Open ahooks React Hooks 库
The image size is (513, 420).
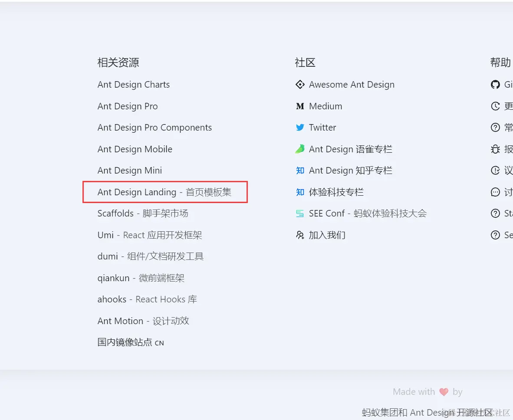click(x=147, y=299)
